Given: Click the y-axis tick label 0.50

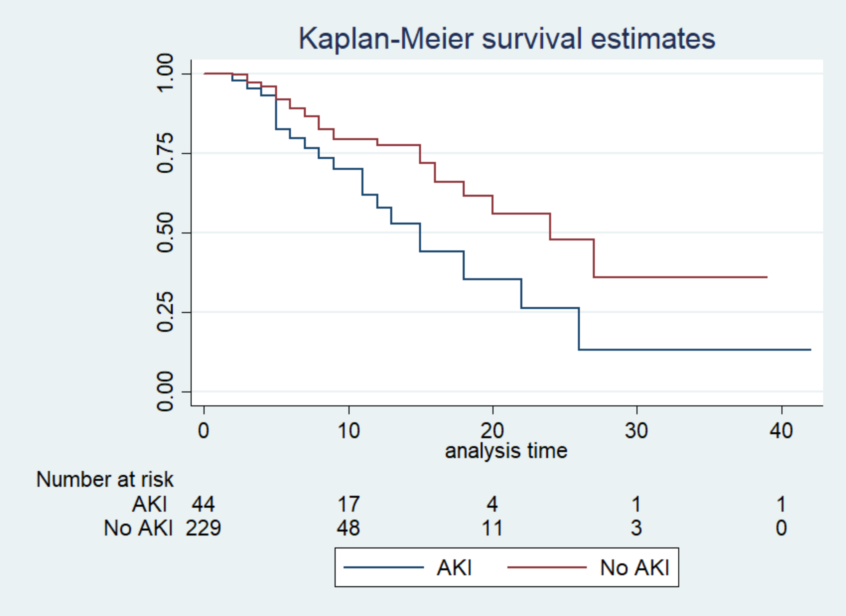Looking at the screenshot, I should coord(165,232).
